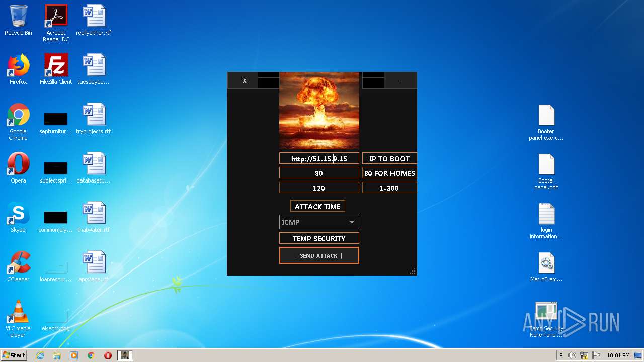
Task: Open aprstage.rtf document icon
Action: [94, 266]
